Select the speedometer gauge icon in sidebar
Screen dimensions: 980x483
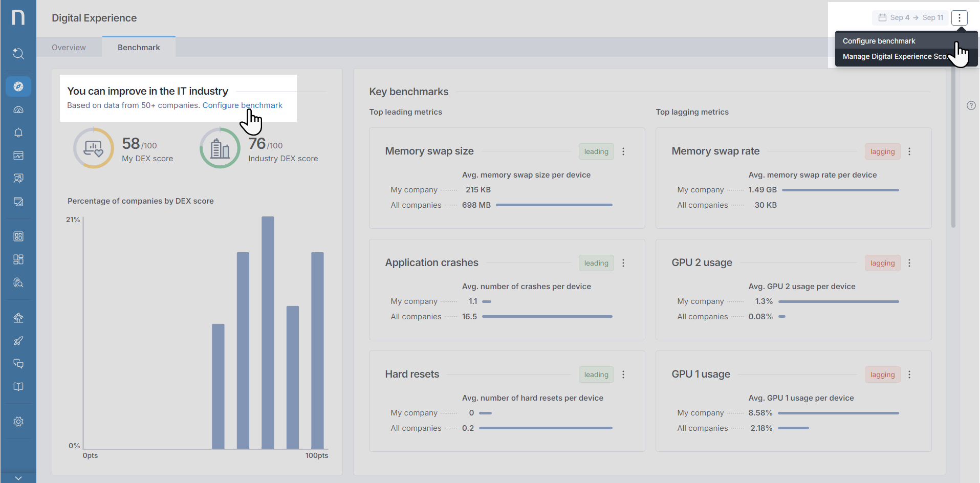pyautogui.click(x=18, y=109)
